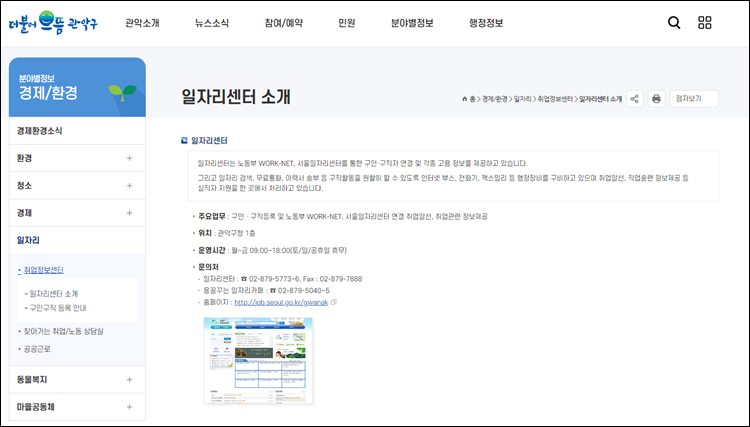Open the 관악소개 menu

[142, 23]
